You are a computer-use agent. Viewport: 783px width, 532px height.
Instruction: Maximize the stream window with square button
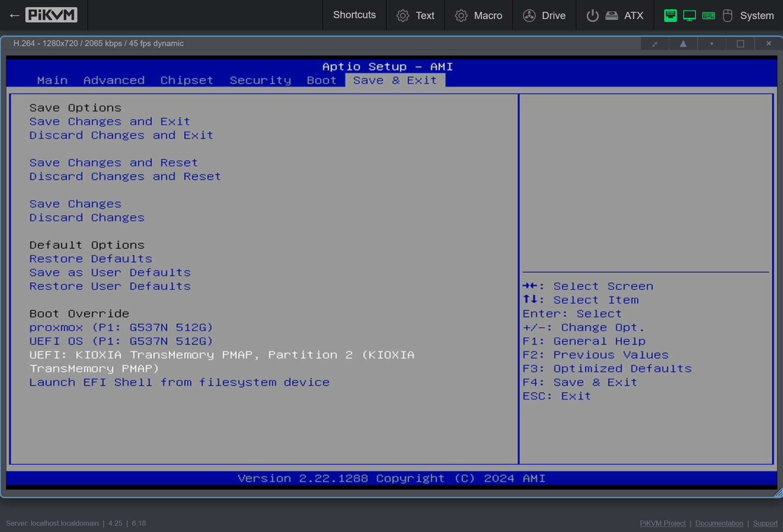coord(740,44)
